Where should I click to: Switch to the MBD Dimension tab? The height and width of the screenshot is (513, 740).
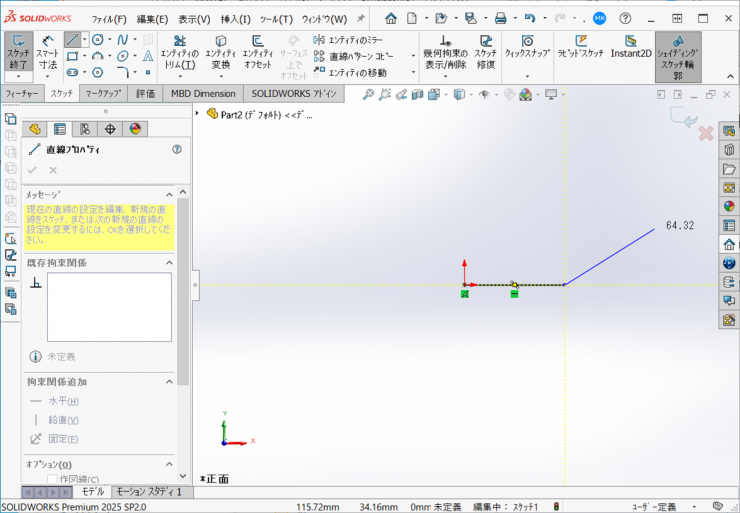[203, 93]
